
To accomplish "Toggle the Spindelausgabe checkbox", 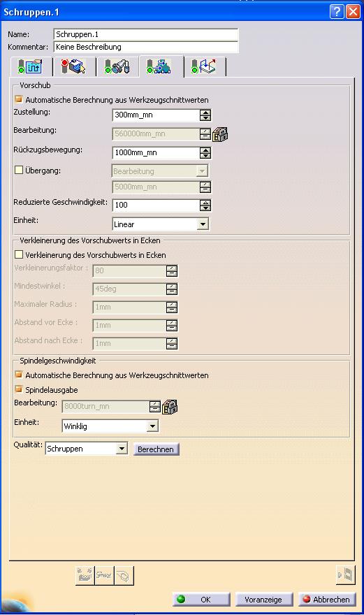I will click(18, 389).
